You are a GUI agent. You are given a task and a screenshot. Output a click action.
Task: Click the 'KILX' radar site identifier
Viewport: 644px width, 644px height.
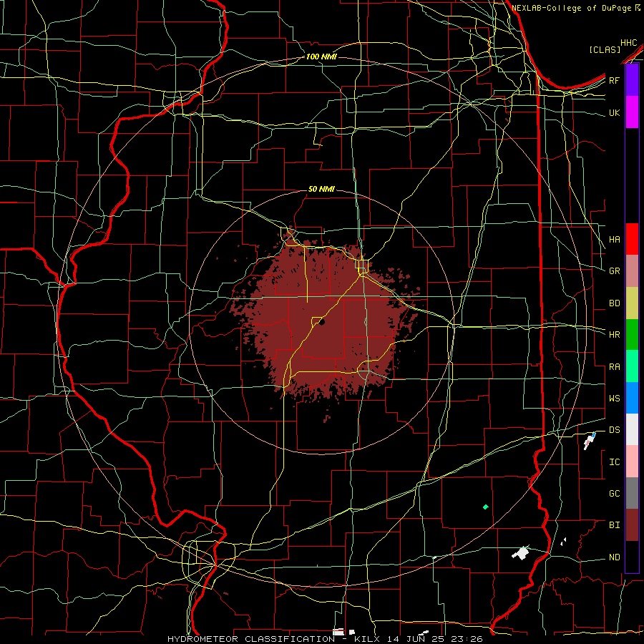click(367, 639)
